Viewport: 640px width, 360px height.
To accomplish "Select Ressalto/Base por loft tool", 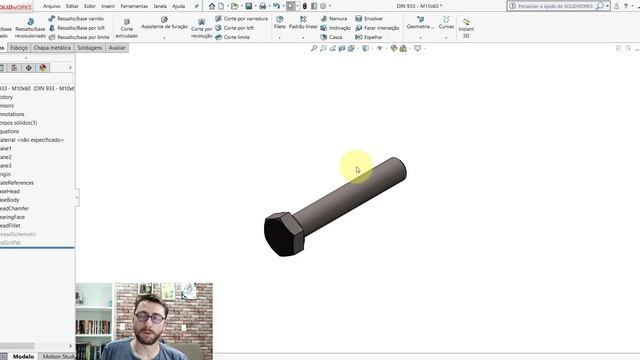I will click(x=77, y=28).
